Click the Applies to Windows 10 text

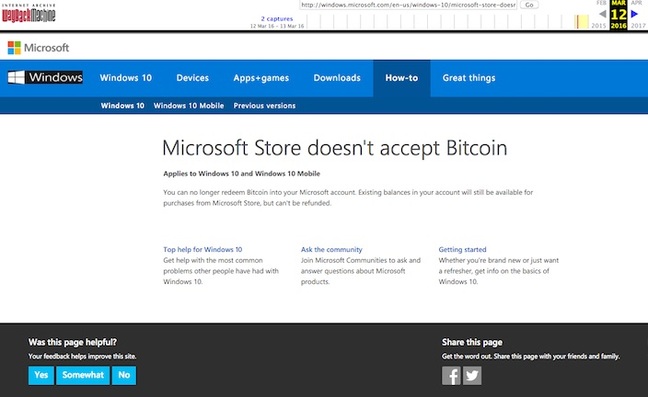[x=241, y=174]
